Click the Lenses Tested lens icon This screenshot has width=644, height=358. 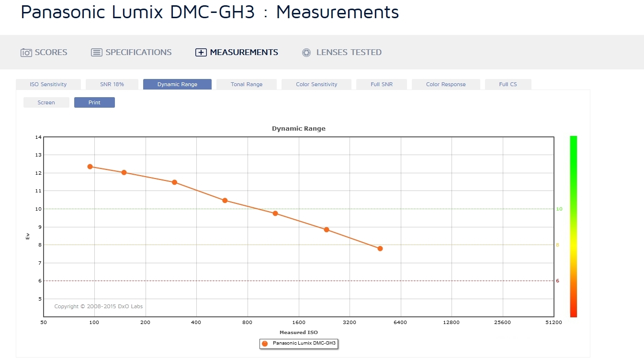coord(306,53)
